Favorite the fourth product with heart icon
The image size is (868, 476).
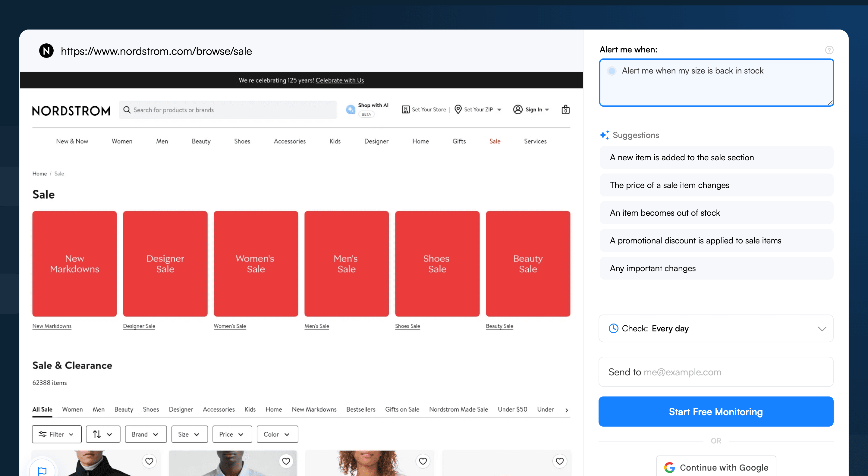(560, 461)
